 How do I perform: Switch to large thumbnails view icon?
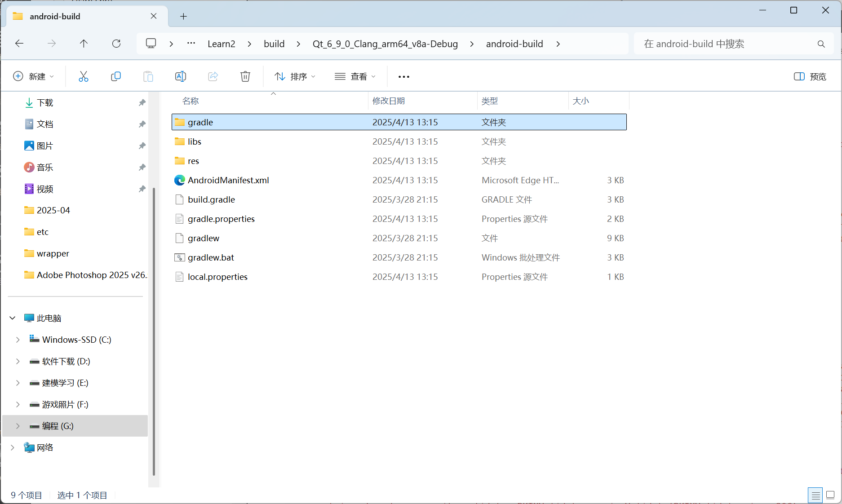[x=830, y=495]
